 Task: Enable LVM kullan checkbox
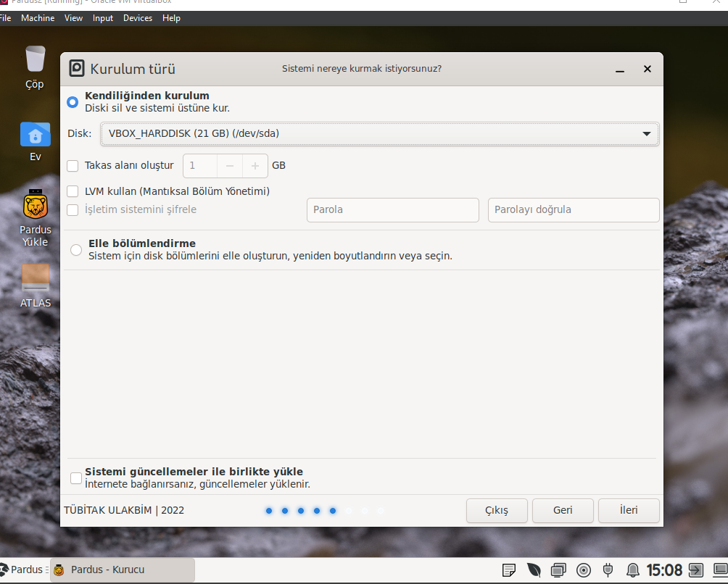73,191
